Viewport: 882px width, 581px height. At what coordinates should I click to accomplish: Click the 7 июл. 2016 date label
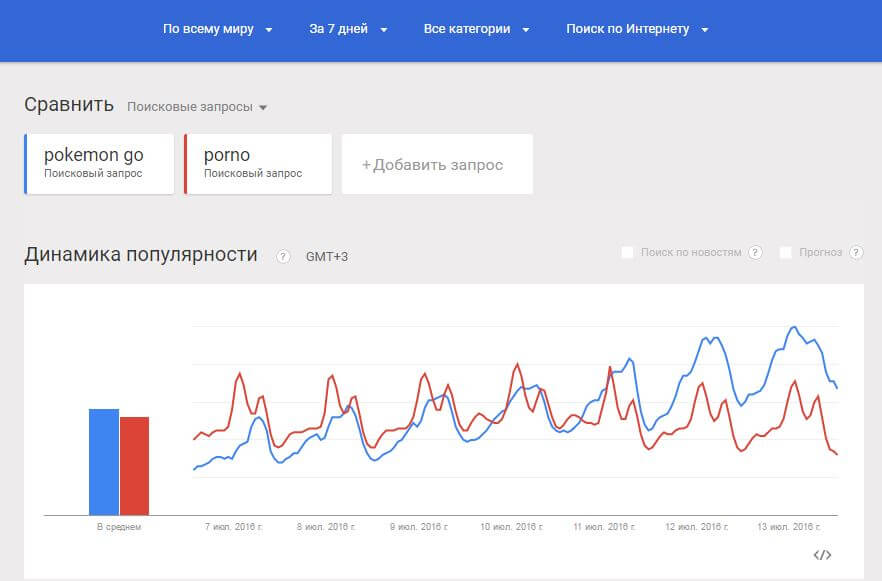[x=234, y=526]
